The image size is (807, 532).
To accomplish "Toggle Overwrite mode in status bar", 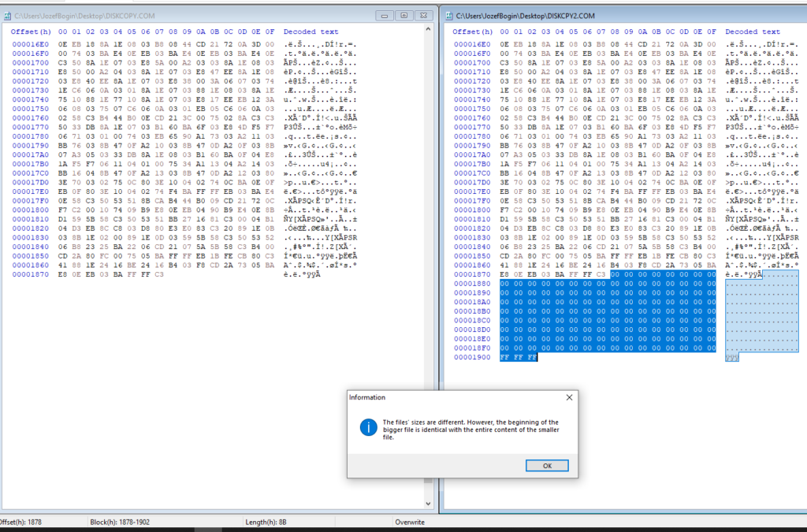I will click(410, 523).
